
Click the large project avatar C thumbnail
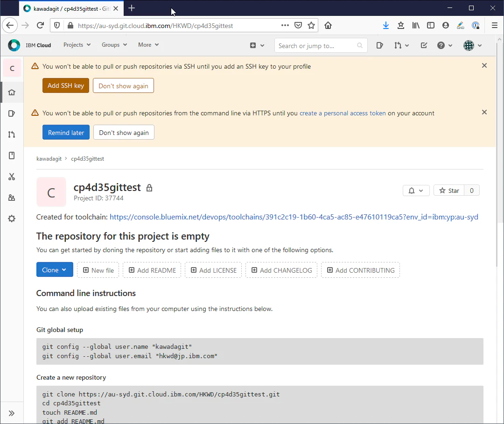coord(51,192)
